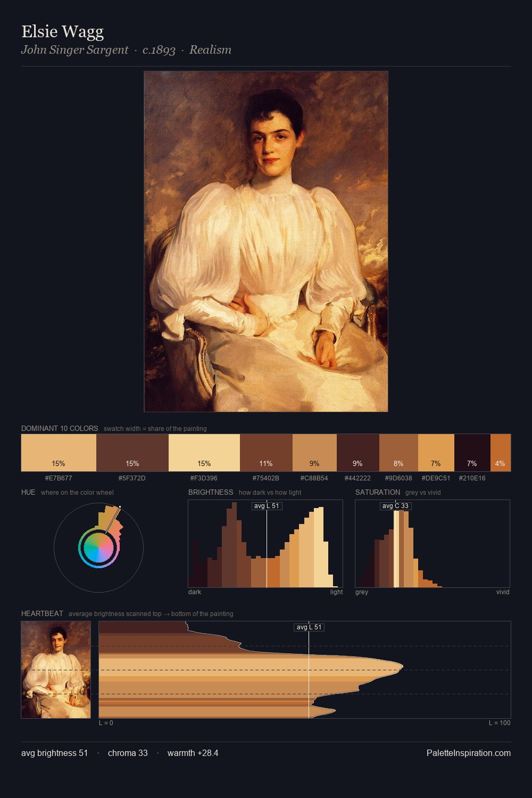Viewport: 532px width, 798px height.
Task: Click the 'vivid' axis label
Action: point(503,592)
